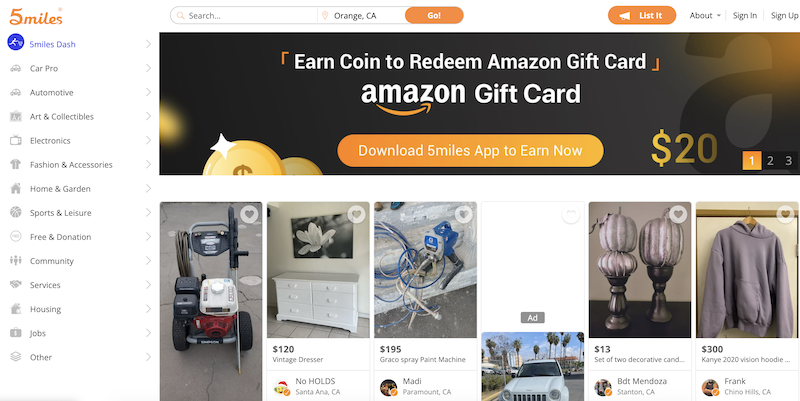Select the Sports & Leisure basketball icon
Image resolution: width=800 pixels, height=401 pixels.
pos(16,212)
